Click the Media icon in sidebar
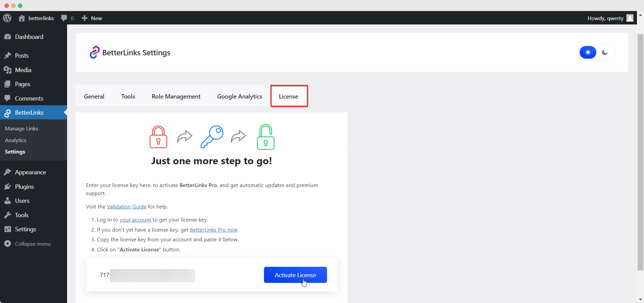 click(8, 70)
